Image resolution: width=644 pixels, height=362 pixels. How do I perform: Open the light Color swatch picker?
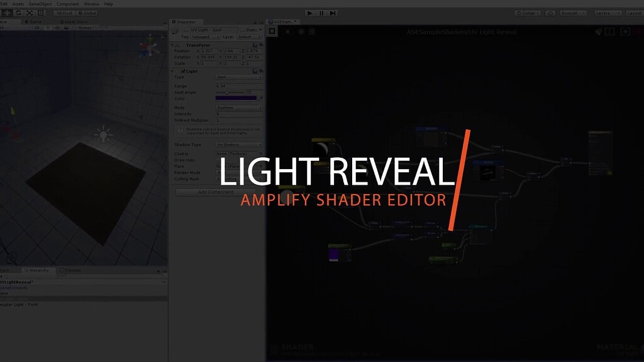237,98
